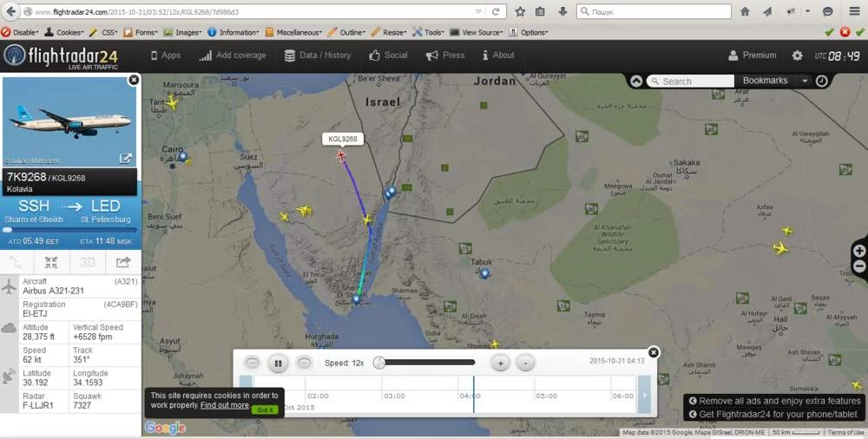Decrease playback speed with minus button
The width and height of the screenshot is (868, 439).
(525, 364)
